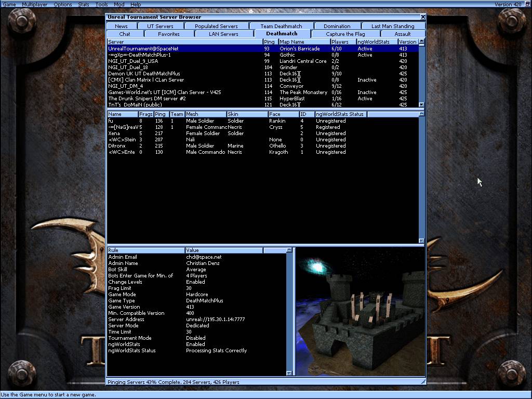532x399 pixels.
Task: Select NGI_UT_Duel_9_USA server
Action: [x=263, y=61]
